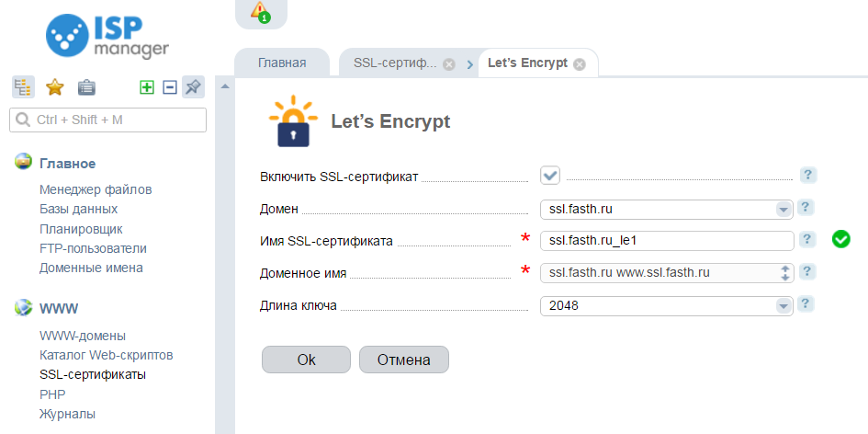
Task: Confirm the form with Ok button
Action: coord(306,360)
